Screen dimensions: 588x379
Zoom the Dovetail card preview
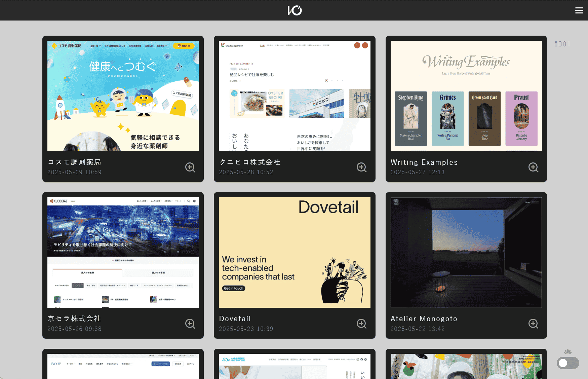(361, 324)
